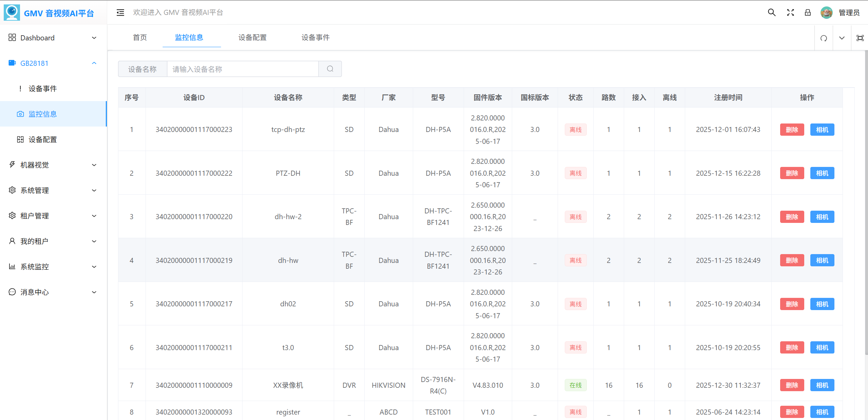
Task: Click the GMV platform logo
Action: pyautogui.click(x=12, y=13)
